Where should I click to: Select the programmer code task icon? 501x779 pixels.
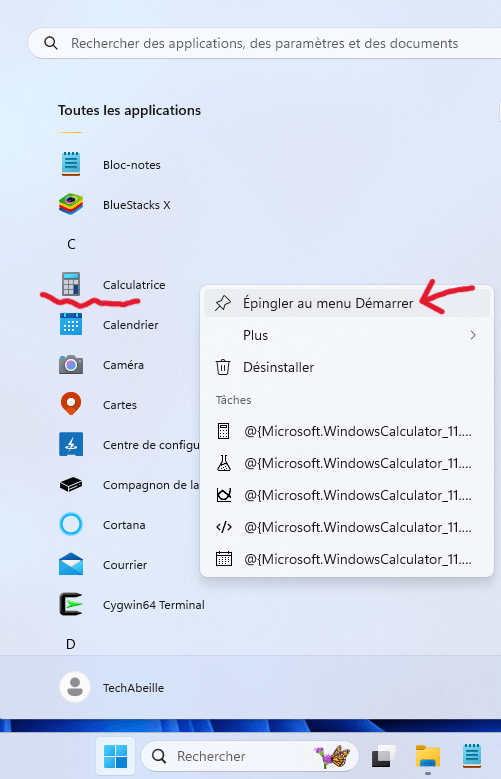pos(224,527)
